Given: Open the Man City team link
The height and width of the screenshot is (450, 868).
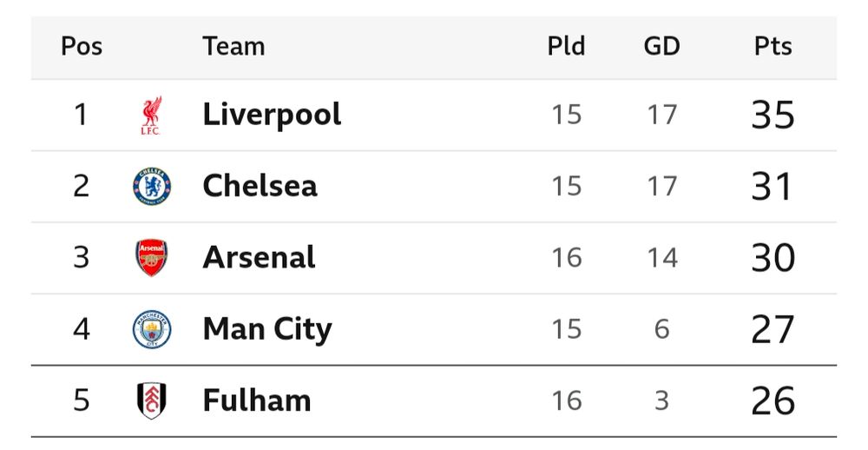Looking at the screenshot, I should click(267, 330).
